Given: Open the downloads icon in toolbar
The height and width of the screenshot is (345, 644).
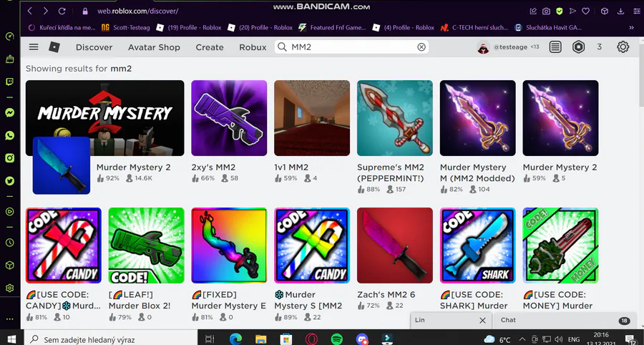Looking at the screenshot, I should coord(620,11).
